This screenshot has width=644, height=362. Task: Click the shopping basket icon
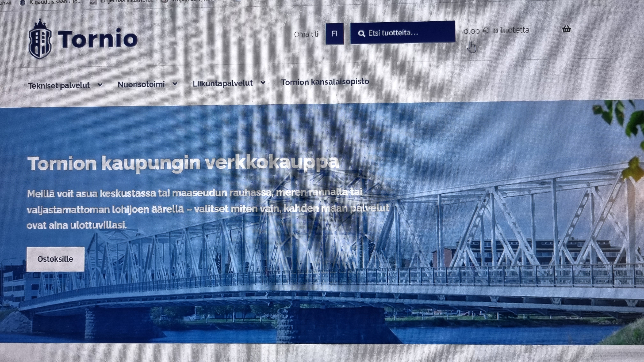click(x=566, y=29)
